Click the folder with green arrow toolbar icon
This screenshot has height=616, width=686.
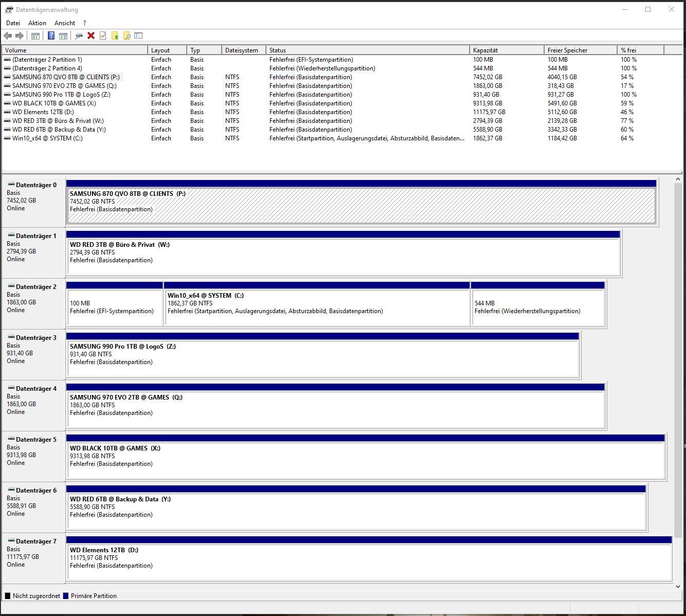pos(115,35)
